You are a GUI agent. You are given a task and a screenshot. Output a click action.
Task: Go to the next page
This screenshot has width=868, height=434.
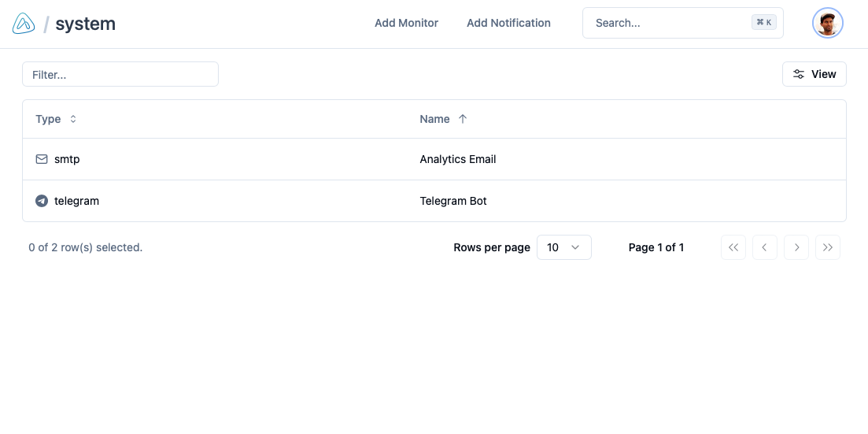coord(796,247)
